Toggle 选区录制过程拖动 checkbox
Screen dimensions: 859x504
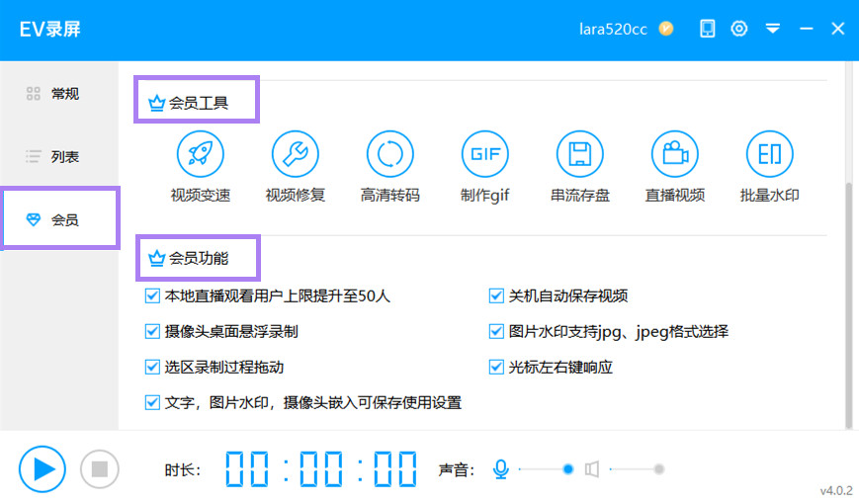[152, 367]
